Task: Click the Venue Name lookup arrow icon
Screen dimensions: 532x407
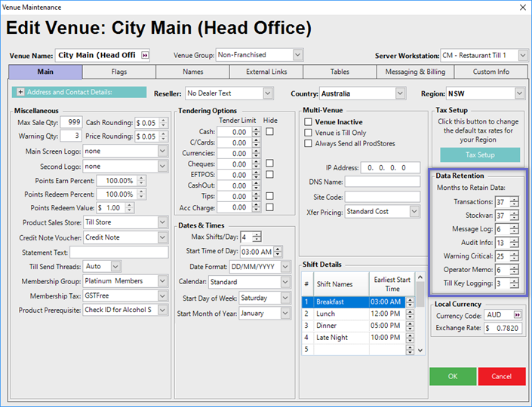Action: point(145,55)
